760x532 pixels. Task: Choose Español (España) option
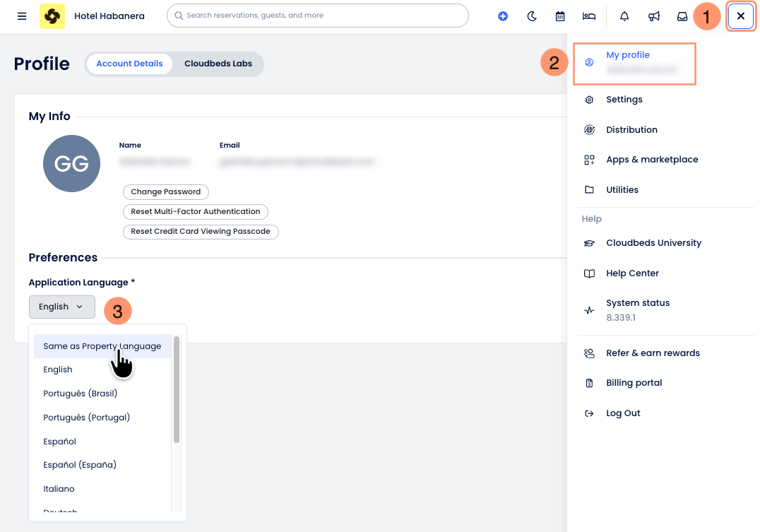click(x=102, y=465)
